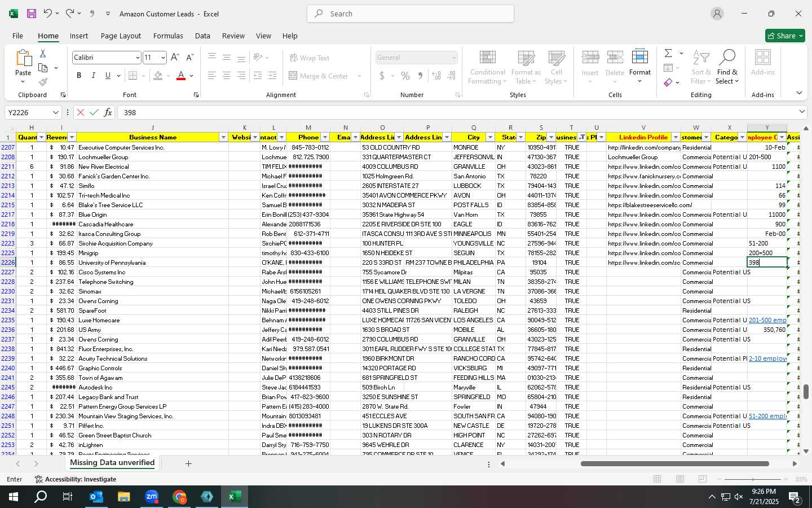Click the AutoSum sigma icon
This screenshot has width=812, height=508.
(x=668, y=53)
